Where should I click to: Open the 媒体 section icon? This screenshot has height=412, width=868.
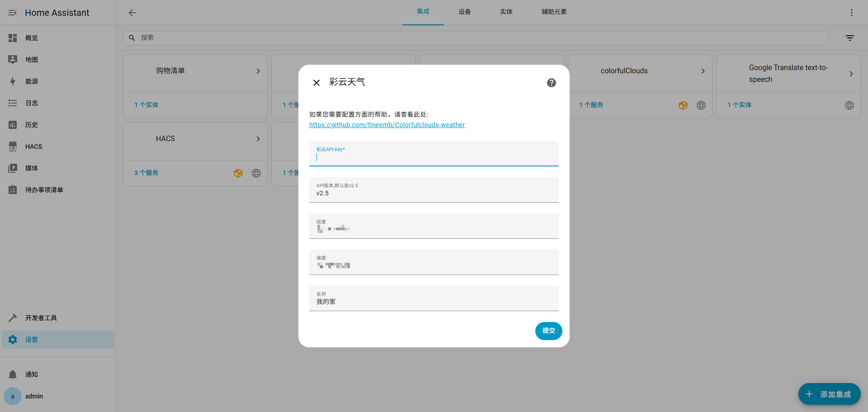12,168
